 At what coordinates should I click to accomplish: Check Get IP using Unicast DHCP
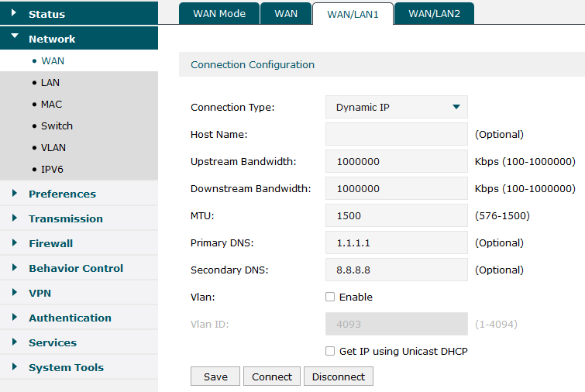click(x=330, y=351)
